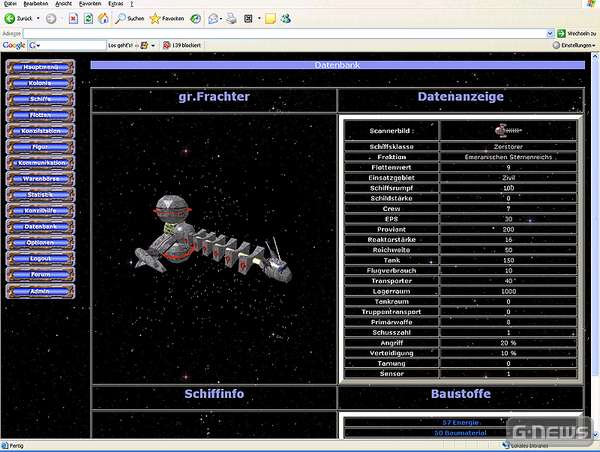Image resolution: width=600 pixels, height=452 pixels.
Task: Click the printer icon
Action: pyautogui.click(x=231, y=18)
